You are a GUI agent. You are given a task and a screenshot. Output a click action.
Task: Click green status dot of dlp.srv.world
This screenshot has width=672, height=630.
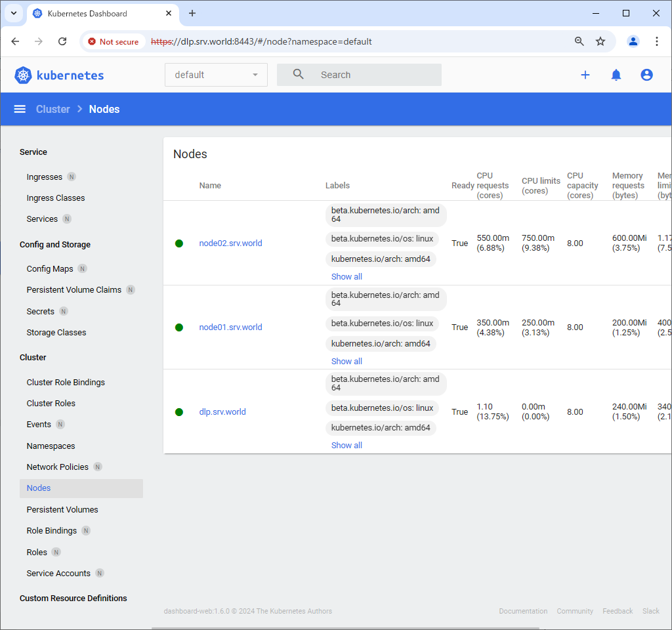point(179,412)
